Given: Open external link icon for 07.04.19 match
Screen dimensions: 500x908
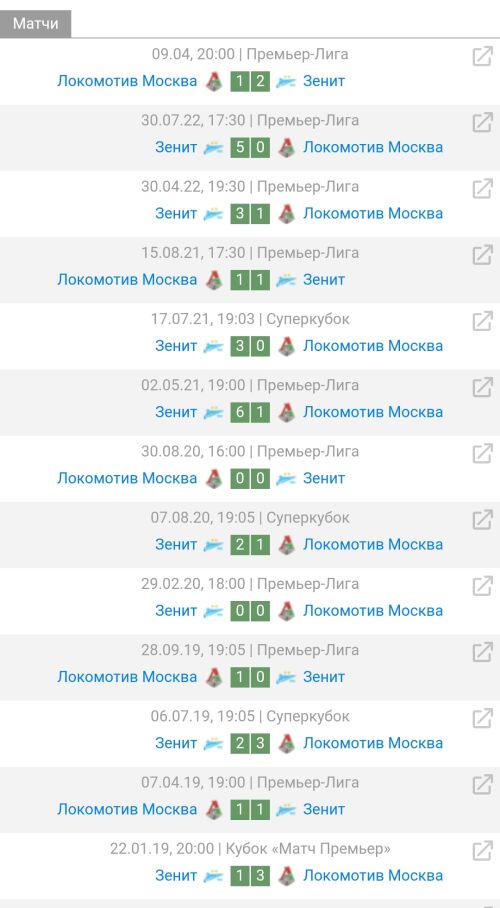Looking at the screenshot, I should point(482,784).
